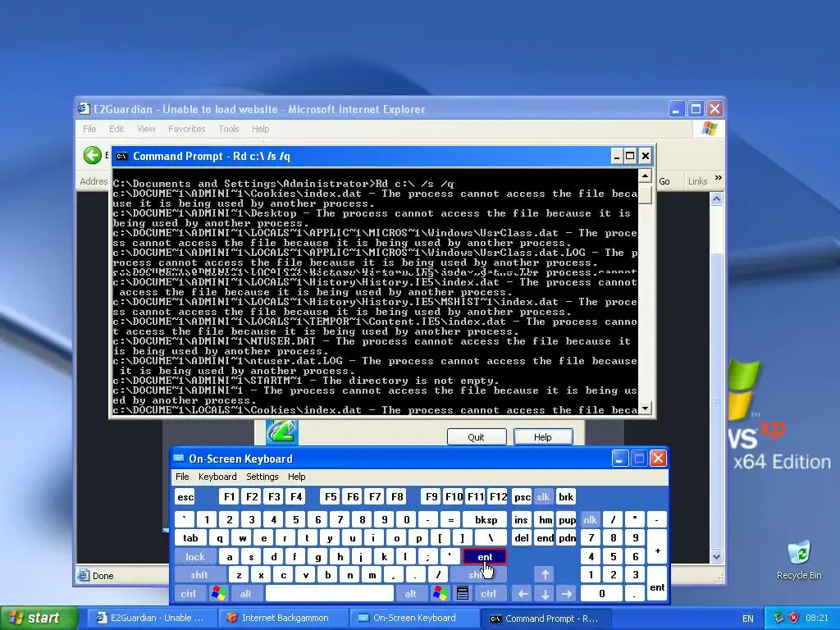This screenshot has width=840, height=630.
Task: Click the F5 key on On-Screen Keyboard
Action: pyautogui.click(x=331, y=496)
